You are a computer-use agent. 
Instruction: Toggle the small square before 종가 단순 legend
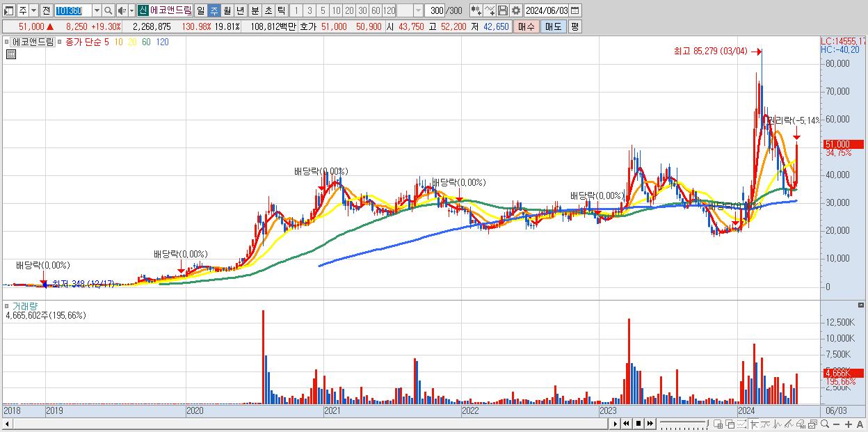pos(59,42)
